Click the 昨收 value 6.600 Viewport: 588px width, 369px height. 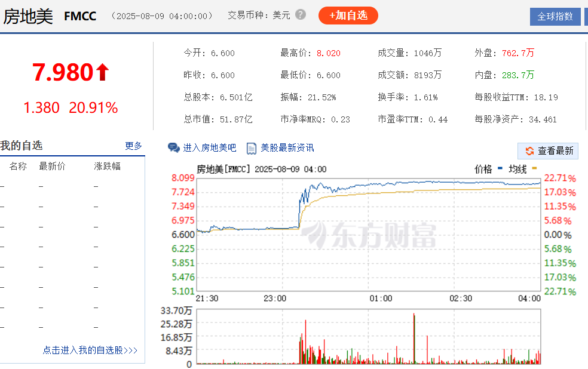point(223,75)
